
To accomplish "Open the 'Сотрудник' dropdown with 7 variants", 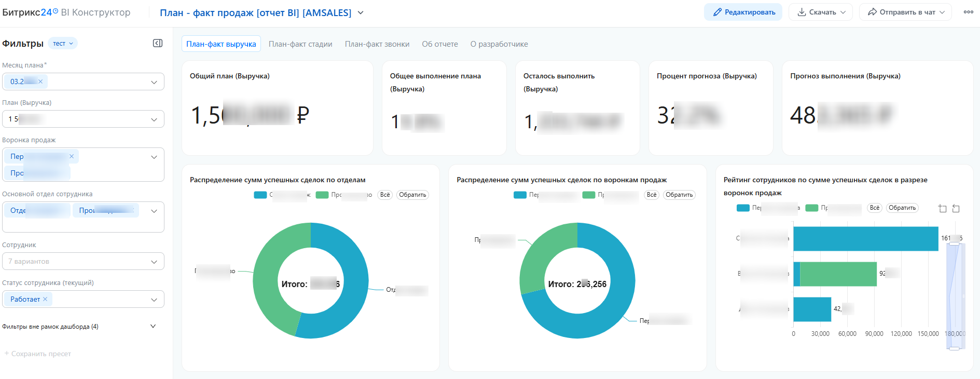I will [x=83, y=261].
